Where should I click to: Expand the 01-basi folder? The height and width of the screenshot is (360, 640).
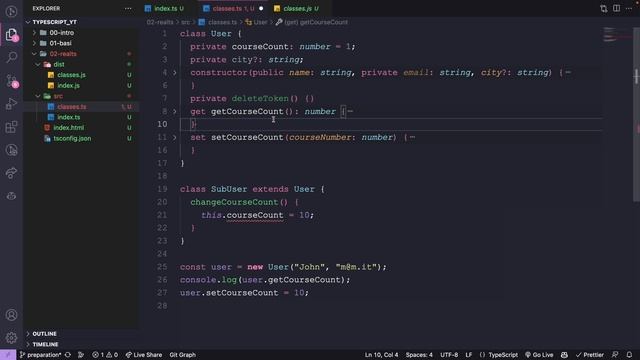34,43
